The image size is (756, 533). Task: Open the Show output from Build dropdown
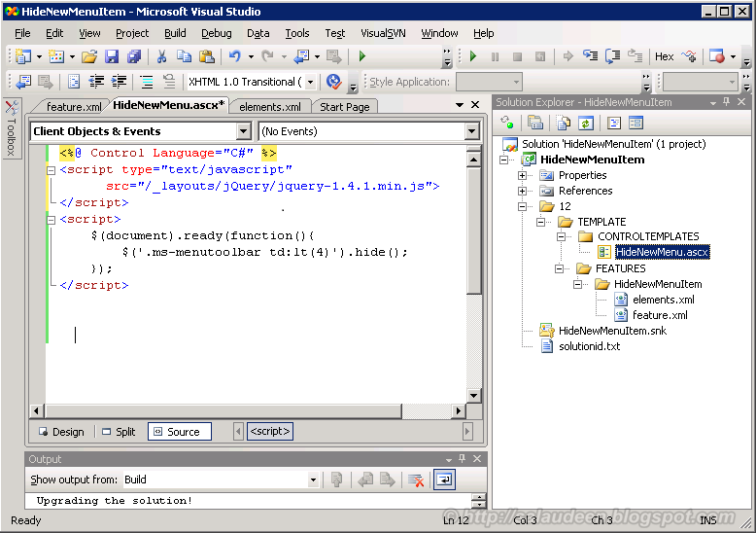(314, 480)
